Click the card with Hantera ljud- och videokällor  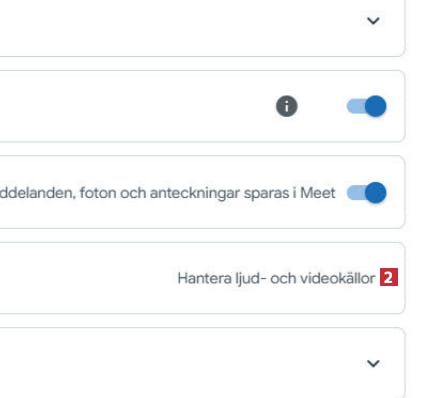click(x=202, y=278)
